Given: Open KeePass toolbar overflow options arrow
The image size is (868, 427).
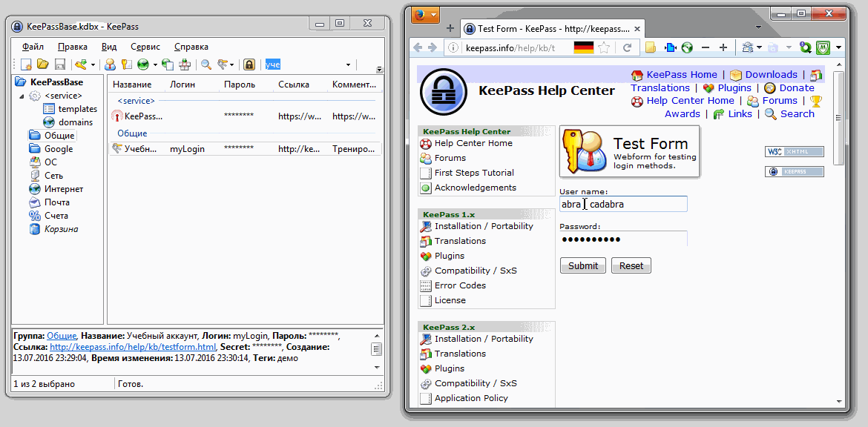Looking at the screenshot, I should pos(380,70).
